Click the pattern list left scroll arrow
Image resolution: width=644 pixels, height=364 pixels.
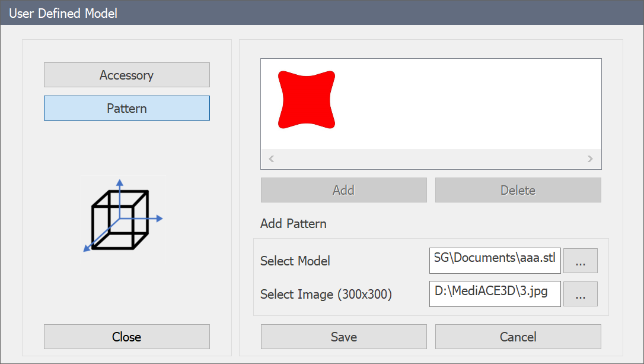[x=272, y=159]
